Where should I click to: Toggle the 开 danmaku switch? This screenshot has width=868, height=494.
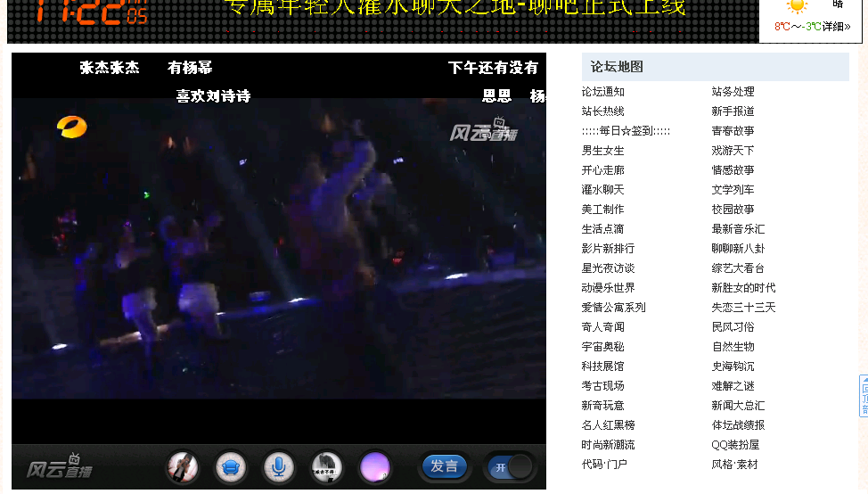[x=510, y=466]
